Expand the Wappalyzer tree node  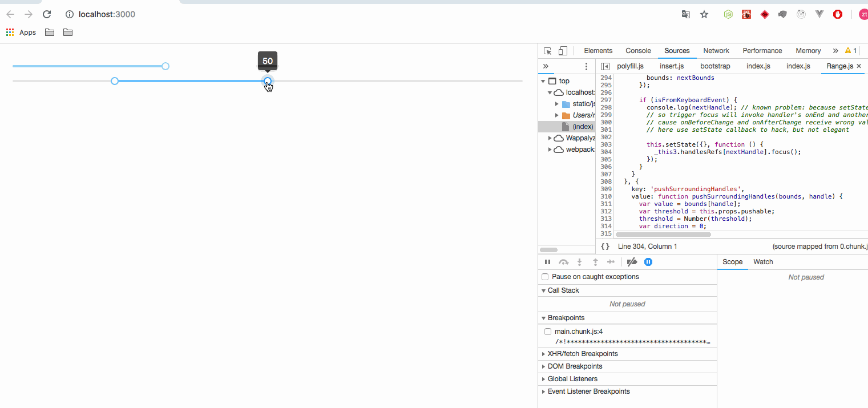coord(550,138)
